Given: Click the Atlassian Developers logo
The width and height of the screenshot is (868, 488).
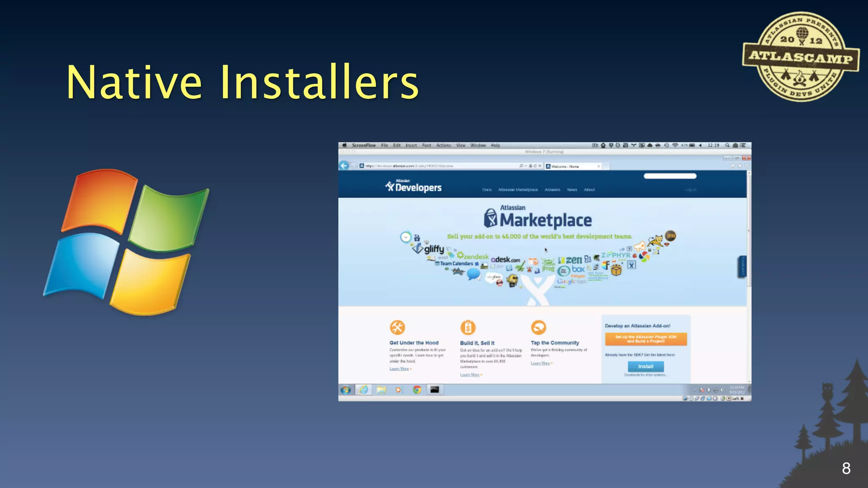Looking at the screenshot, I should pos(413,186).
